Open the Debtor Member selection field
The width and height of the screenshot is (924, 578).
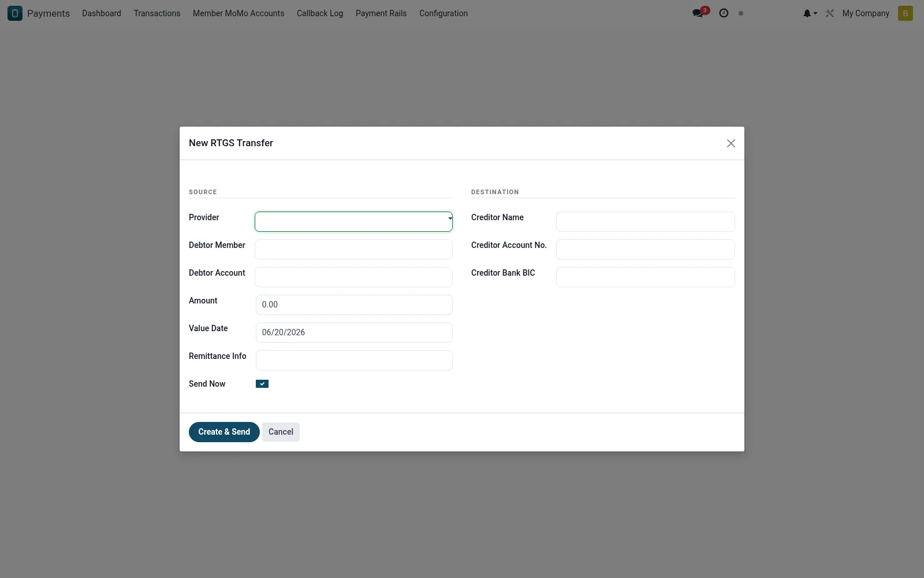point(353,249)
